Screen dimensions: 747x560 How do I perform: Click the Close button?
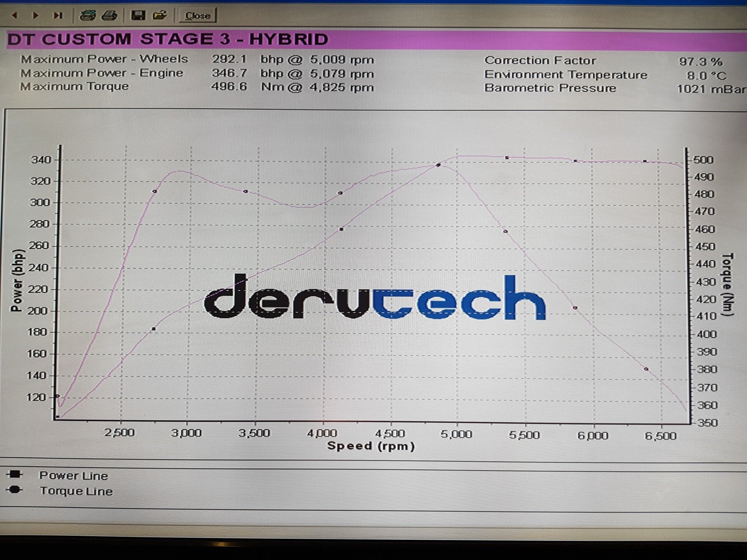(x=197, y=16)
